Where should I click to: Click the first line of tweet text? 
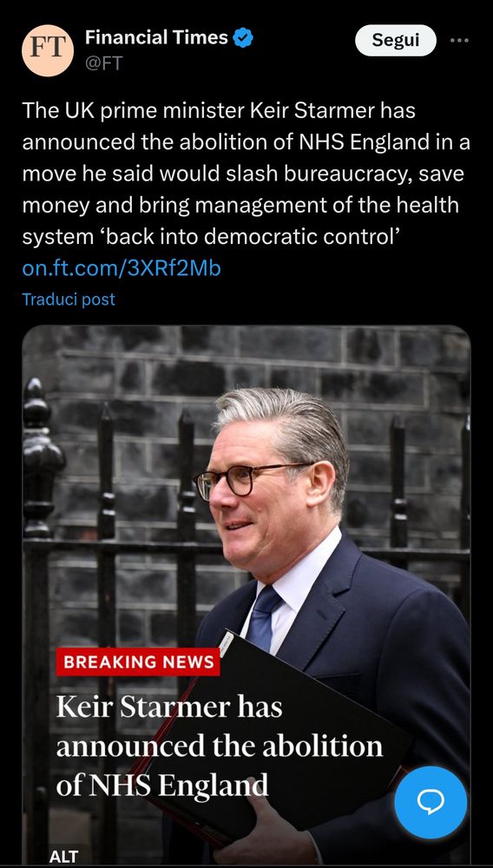[219, 111]
